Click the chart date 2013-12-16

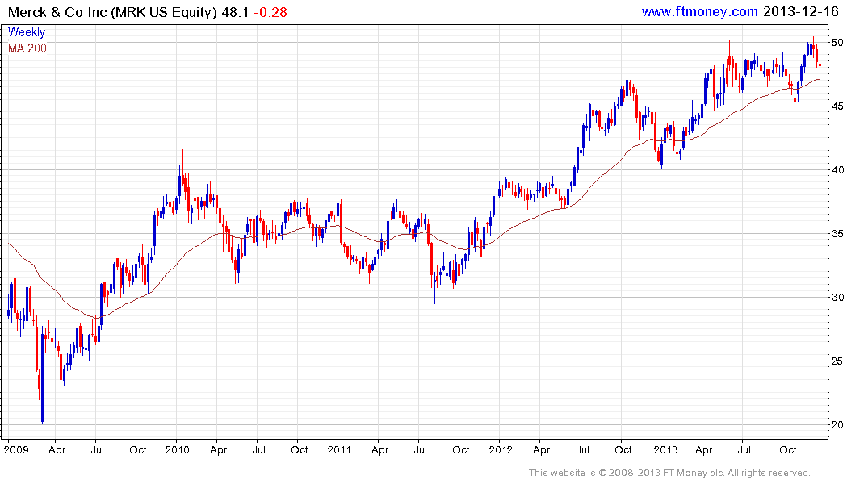pos(800,11)
